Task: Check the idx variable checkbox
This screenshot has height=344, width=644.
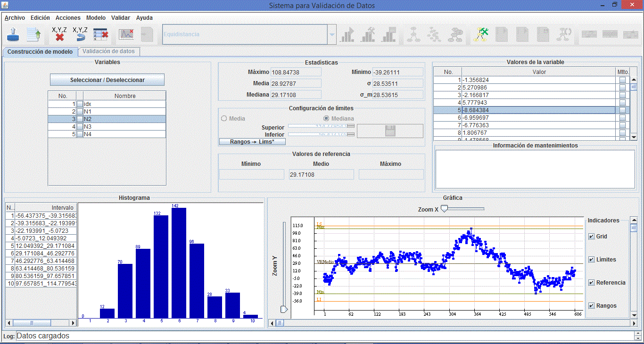Action: pyautogui.click(x=80, y=104)
